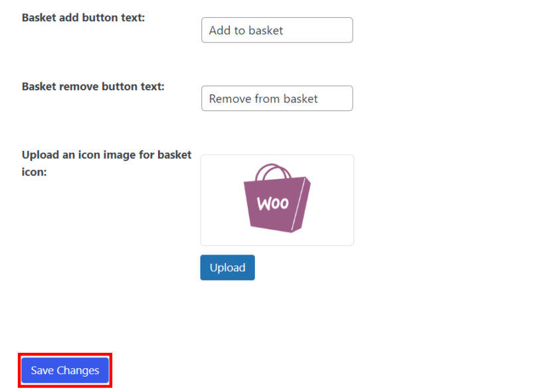Place cursor on word basket in Add field
This screenshot has height=392, width=558.
click(266, 31)
